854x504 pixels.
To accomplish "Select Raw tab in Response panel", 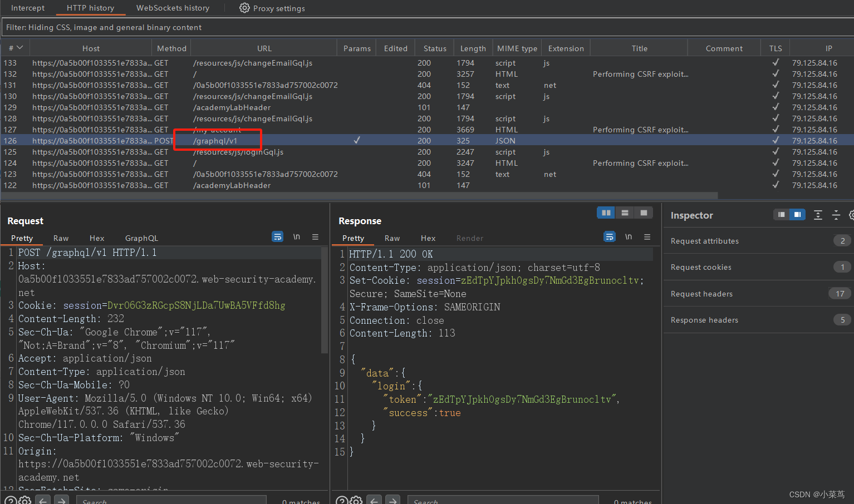I will coord(392,238).
